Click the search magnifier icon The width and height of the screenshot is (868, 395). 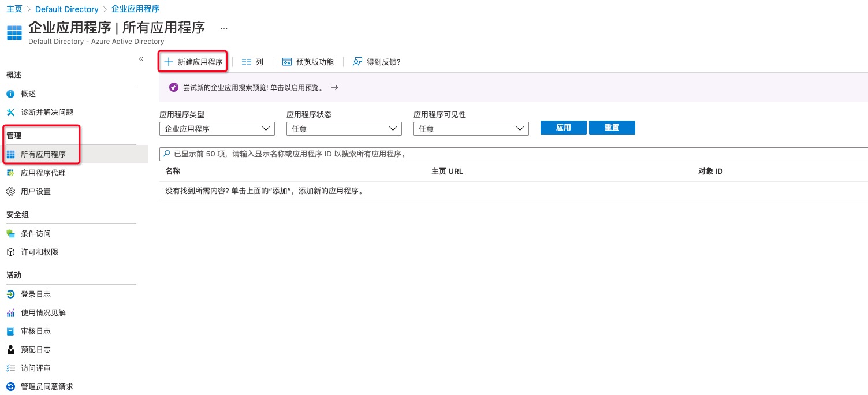tap(167, 154)
